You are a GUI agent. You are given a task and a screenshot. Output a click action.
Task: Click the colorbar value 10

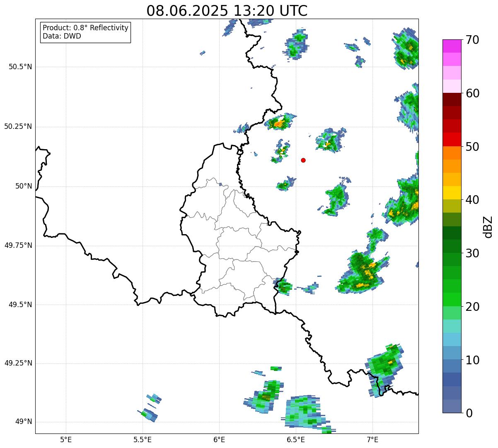click(x=472, y=360)
